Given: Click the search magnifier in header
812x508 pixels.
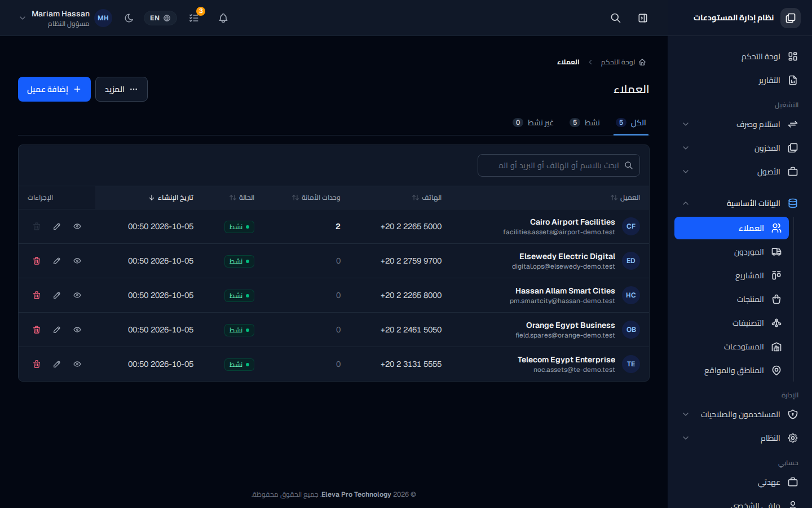Looking at the screenshot, I should click(x=616, y=18).
